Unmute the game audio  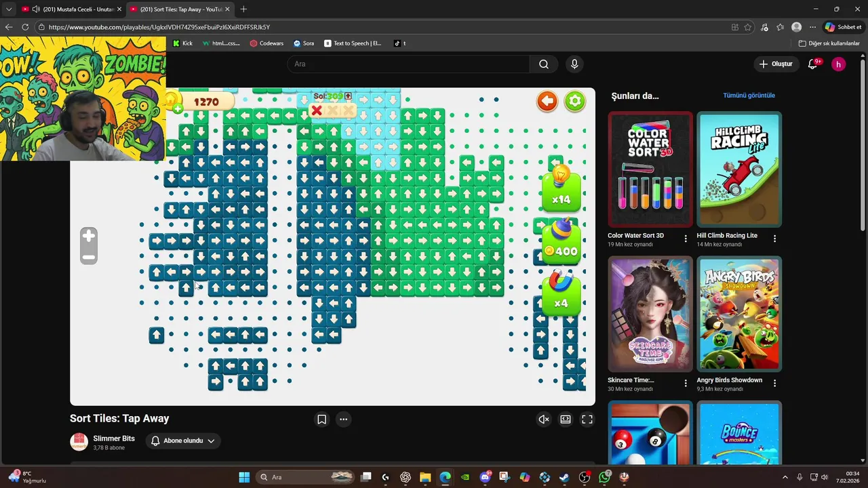[x=544, y=420]
